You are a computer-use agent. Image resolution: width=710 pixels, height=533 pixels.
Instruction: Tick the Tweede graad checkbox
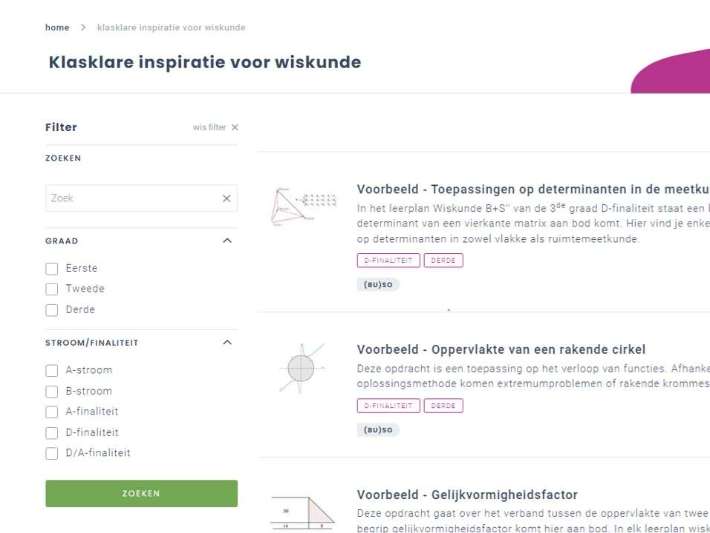point(52,289)
